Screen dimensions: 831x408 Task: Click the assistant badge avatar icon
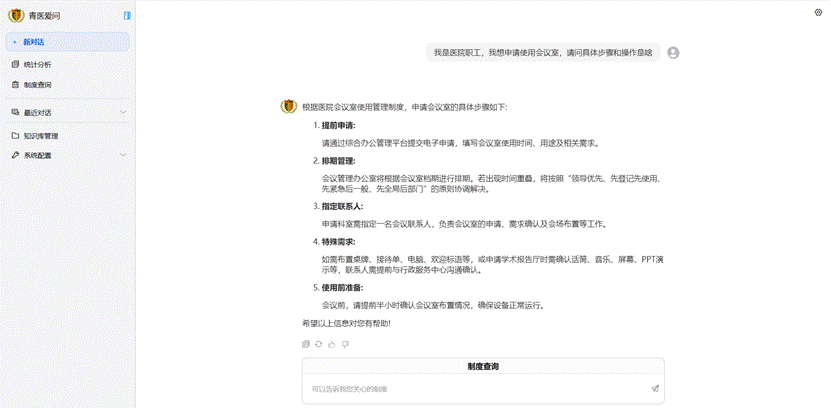(x=288, y=106)
